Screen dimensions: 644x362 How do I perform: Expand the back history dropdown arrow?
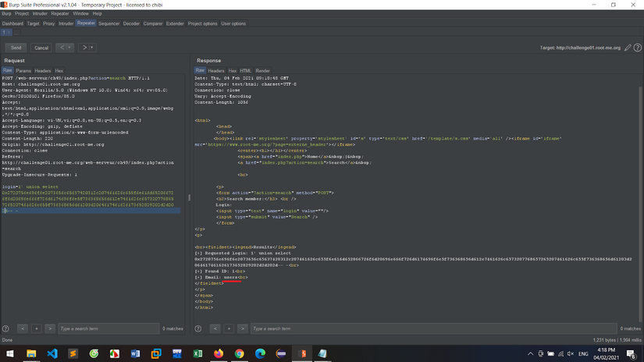pyautogui.click(x=70, y=48)
